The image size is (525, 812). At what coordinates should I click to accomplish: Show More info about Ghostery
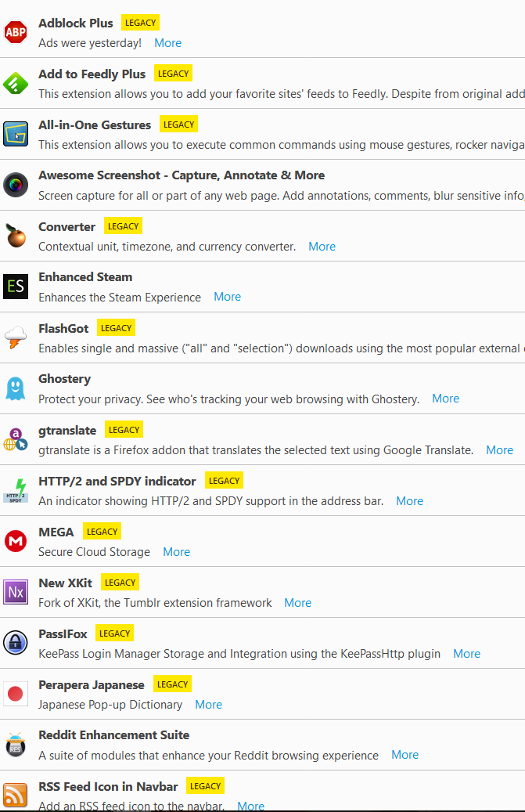pos(445,399)
